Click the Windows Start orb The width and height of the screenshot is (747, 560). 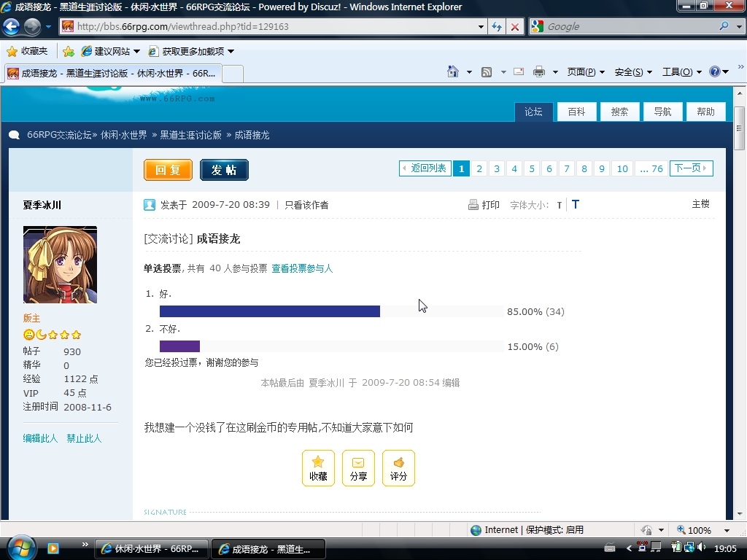(x=20, y=548)
